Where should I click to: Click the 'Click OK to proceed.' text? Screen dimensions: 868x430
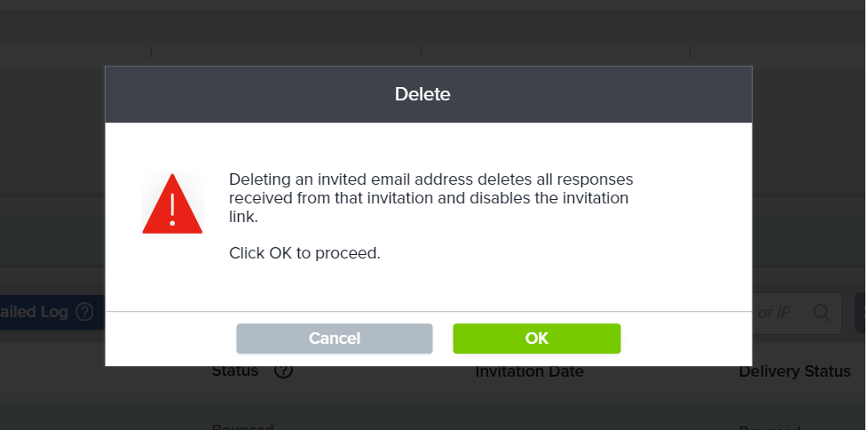coord(304,253)
